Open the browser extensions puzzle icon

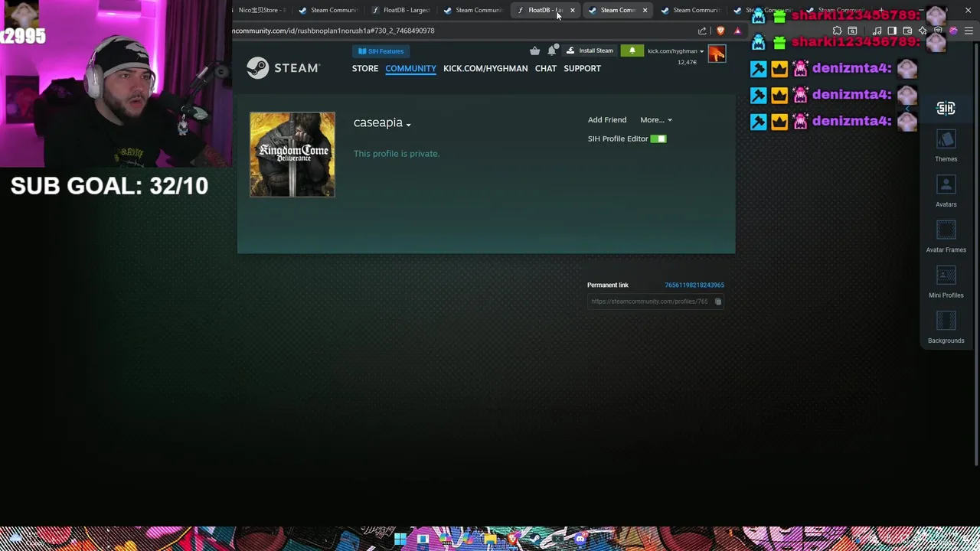(837, 31)
